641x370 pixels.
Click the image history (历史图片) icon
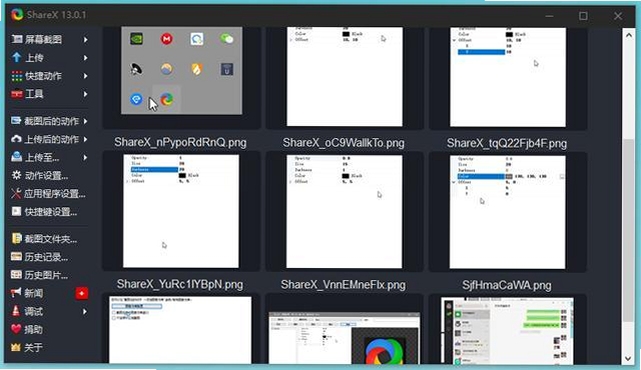click(x=16, y=274)
